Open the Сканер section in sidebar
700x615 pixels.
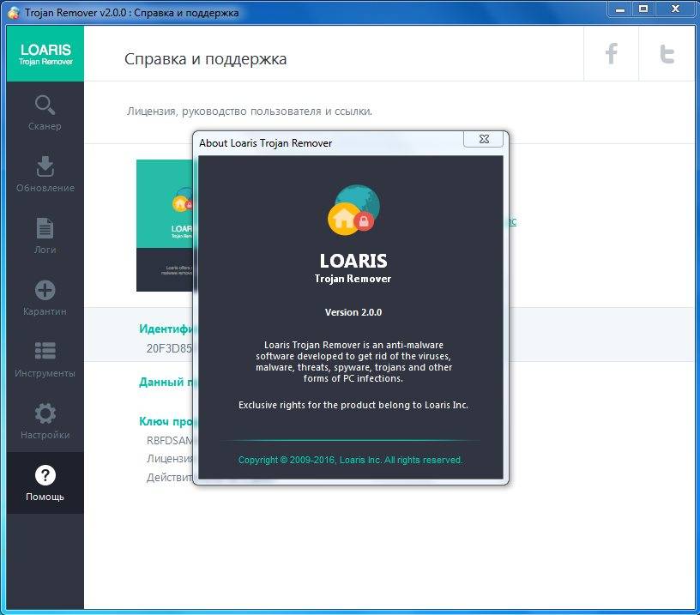(45, 112)
